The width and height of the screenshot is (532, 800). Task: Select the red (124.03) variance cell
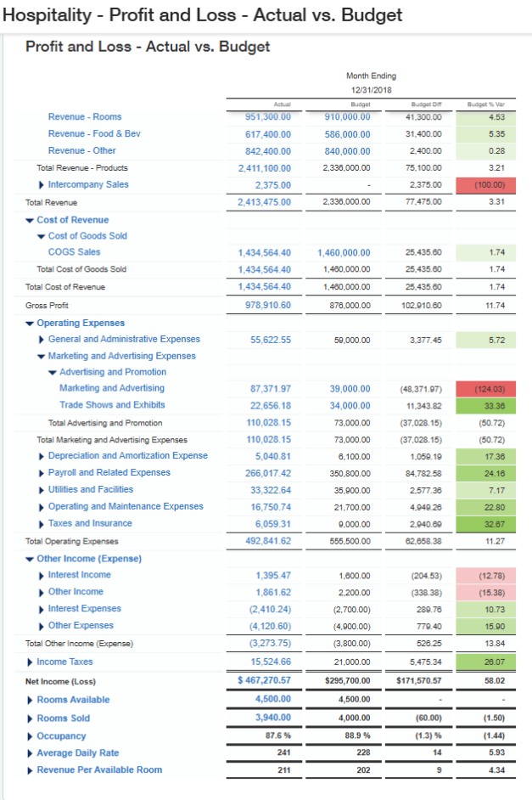(x=491, y=389)
